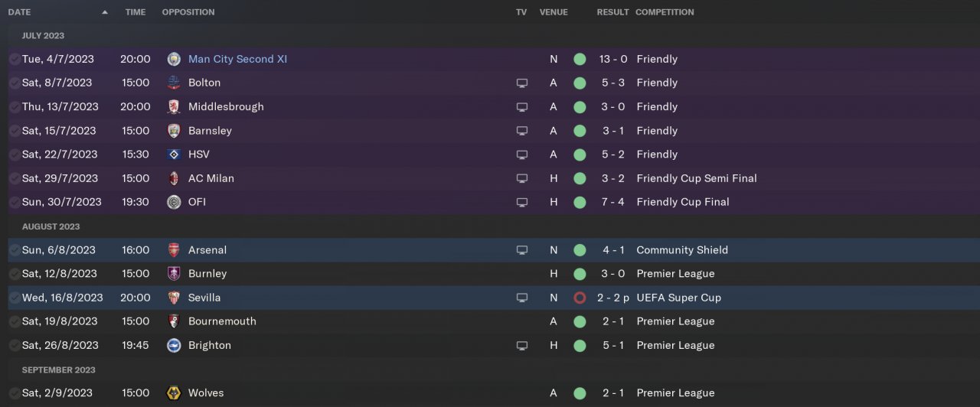This screenshot has height=407, width=980.
Task: Select the September 2023 month header
Action: [58, 370]
